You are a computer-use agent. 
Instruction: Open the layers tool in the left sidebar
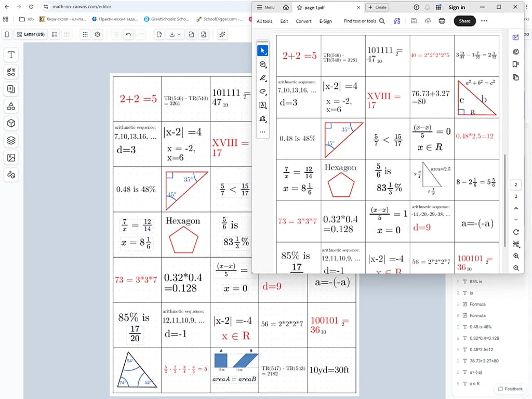(11, 140)
